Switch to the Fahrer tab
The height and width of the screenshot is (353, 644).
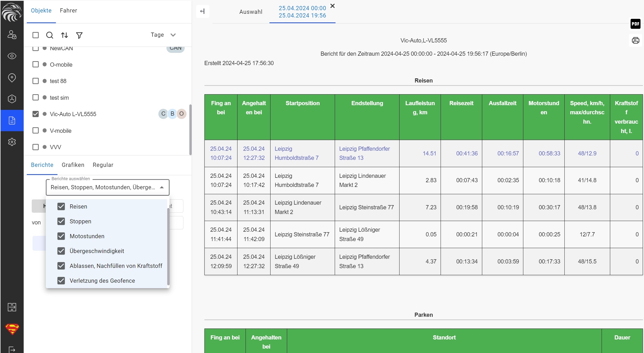(x=68, y=11)
